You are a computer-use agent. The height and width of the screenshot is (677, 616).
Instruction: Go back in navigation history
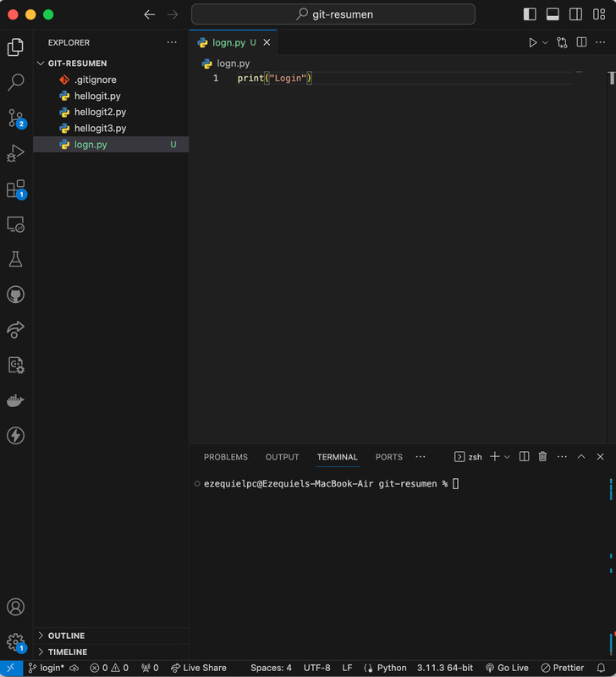click(x=150, y=14)
